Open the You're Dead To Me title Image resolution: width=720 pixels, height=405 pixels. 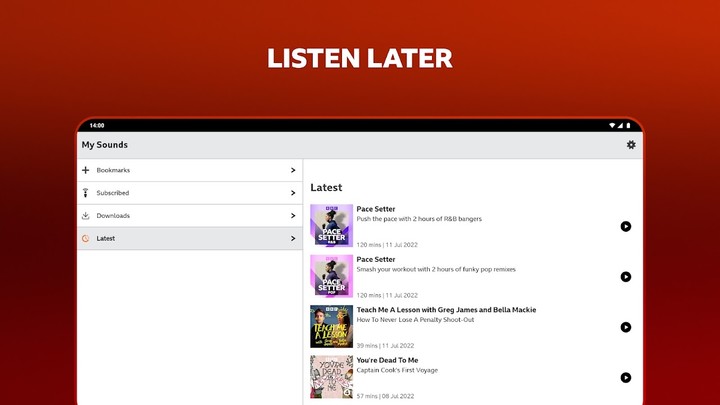tap(387, 360)
